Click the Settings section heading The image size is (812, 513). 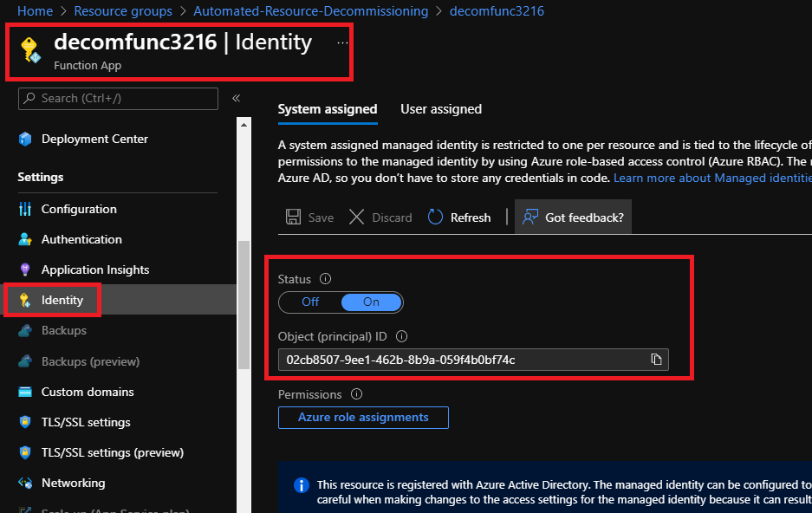[41, 177]
